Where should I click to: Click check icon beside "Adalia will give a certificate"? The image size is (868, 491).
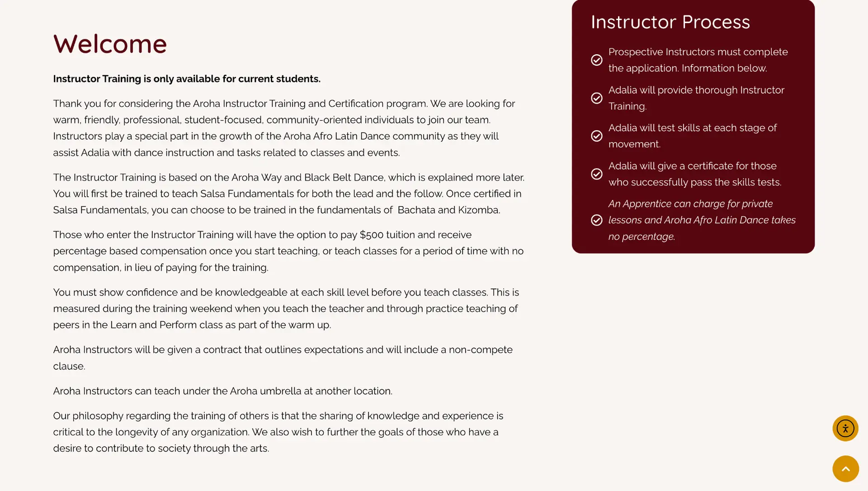pyautogui.click(x=596, y=174)
